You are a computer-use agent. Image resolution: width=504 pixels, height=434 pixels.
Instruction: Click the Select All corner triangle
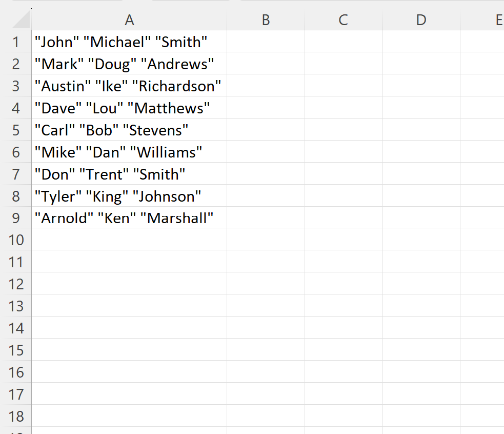click(x=21, y=20)
